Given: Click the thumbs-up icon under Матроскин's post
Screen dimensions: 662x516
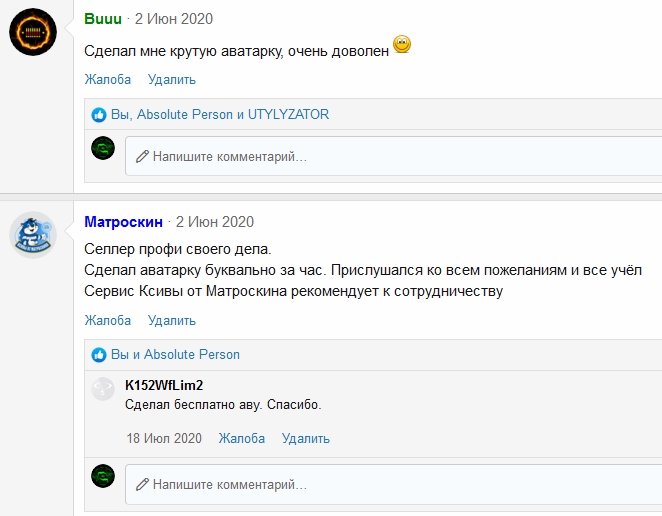Looking at the screenshot, I should pyautogui.click(x=99, y=355).
